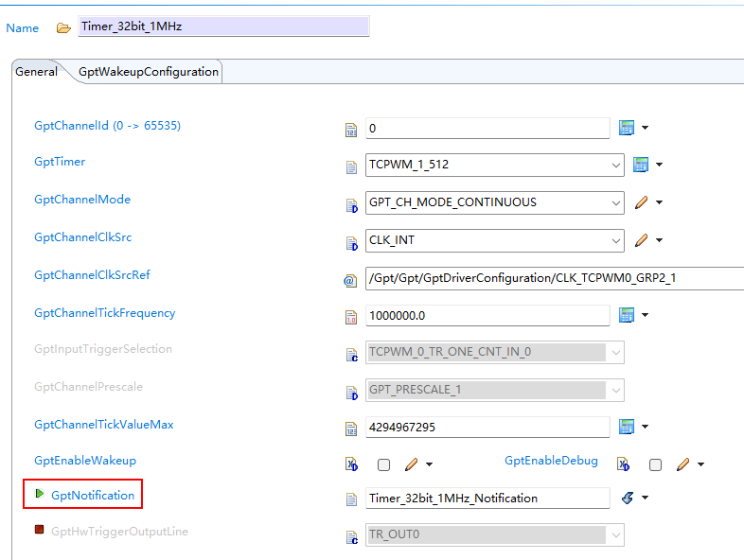Click the pencil icon beside GptChannelClkSrc
744x560 pixels.
click(x=641, y=240)
